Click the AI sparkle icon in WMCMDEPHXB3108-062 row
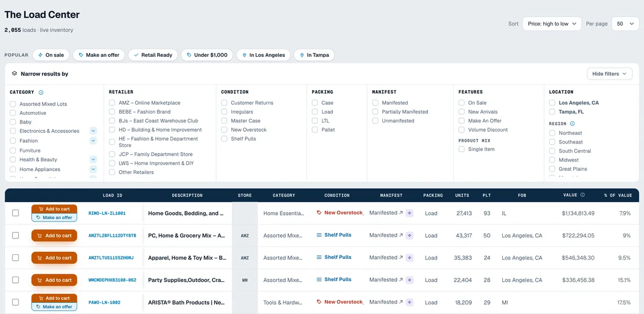 pyautogui.click(x=409, y=280)
